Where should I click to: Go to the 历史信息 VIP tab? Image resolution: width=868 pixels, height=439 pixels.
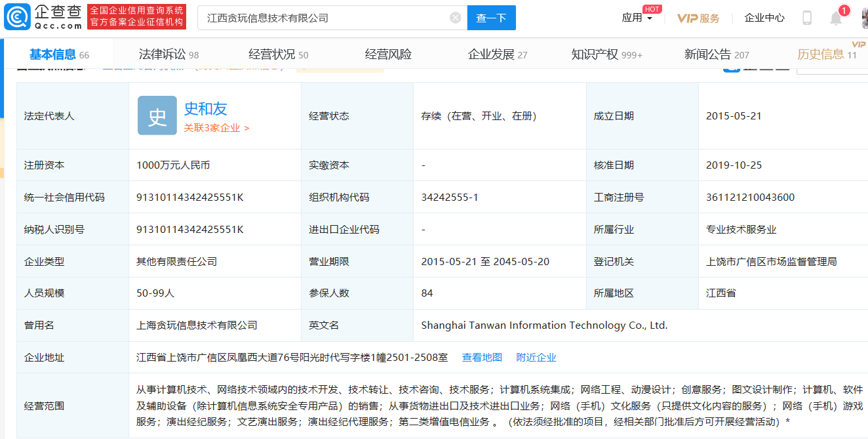click(x=826, y=54)
